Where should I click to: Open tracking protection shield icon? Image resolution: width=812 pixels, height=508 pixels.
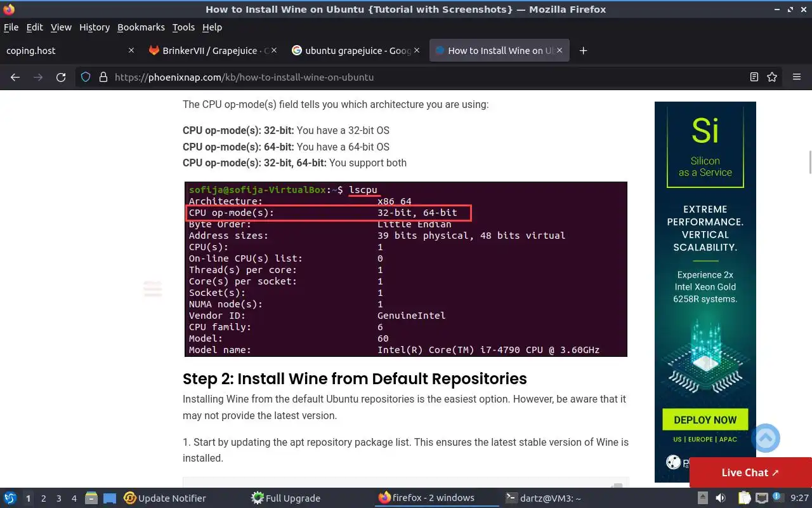[x=86, y=77]
